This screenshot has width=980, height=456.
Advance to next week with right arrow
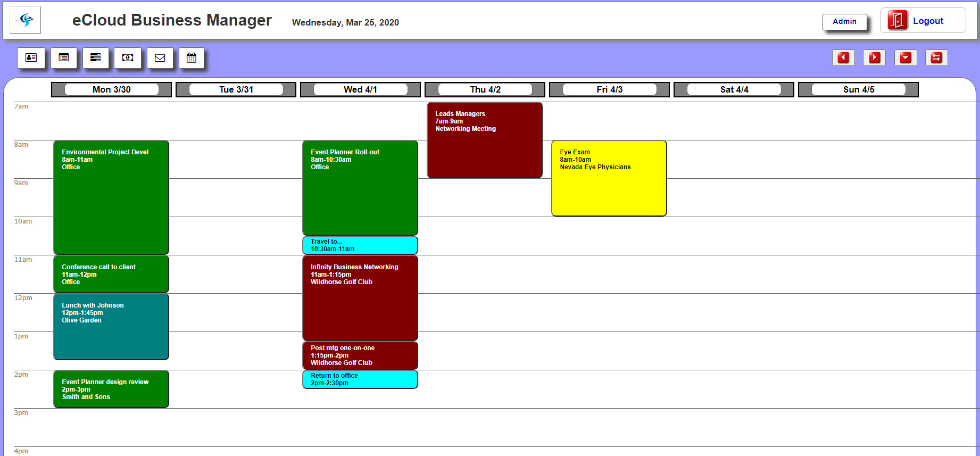(874, 57)
